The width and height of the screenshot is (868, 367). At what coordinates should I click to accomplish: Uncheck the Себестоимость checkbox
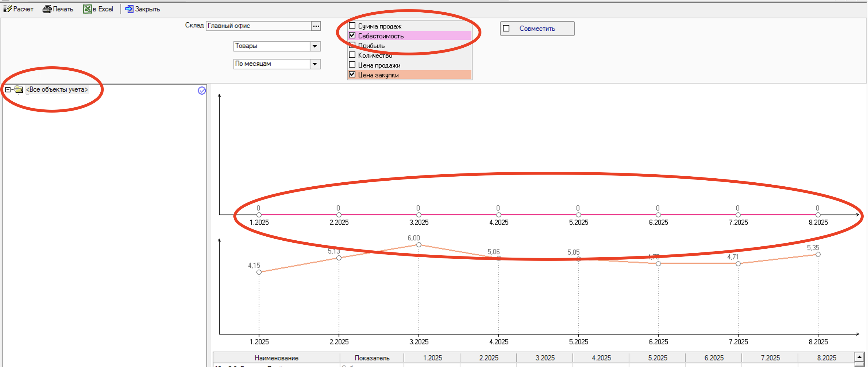352,35
